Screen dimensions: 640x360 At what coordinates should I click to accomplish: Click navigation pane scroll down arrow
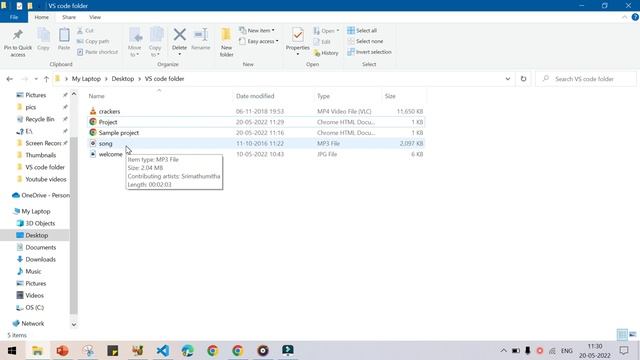(x=74, y=325)
